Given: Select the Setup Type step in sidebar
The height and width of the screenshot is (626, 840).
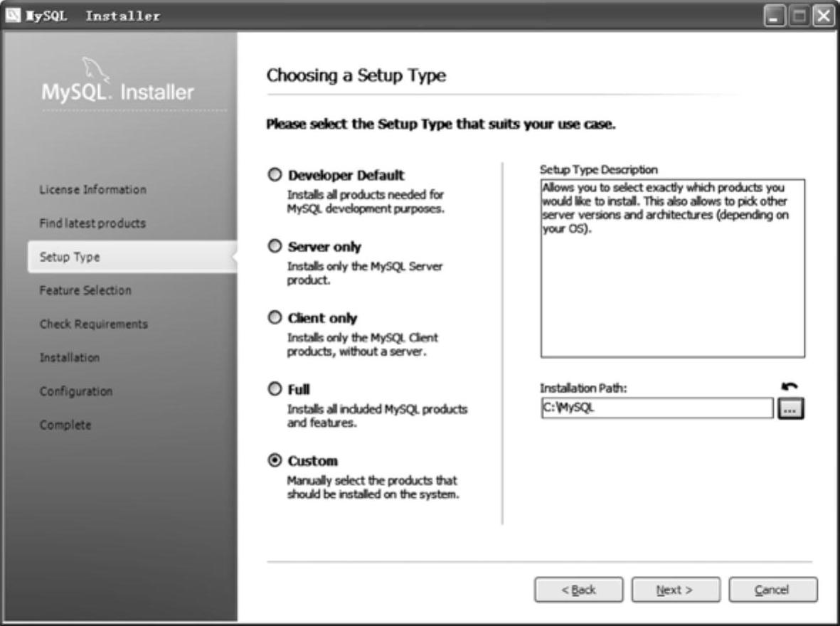Looking at the screenshot, I should click(x=132, y=257).
